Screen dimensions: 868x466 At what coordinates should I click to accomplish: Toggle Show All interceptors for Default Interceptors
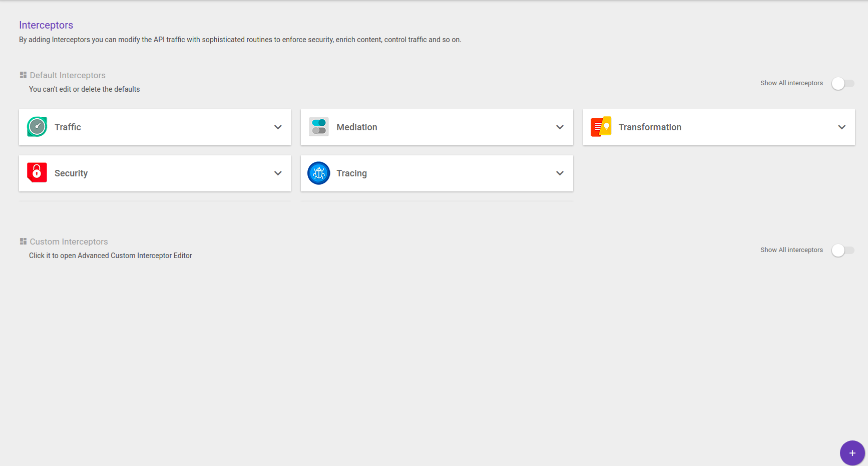(x=842, y=84)
